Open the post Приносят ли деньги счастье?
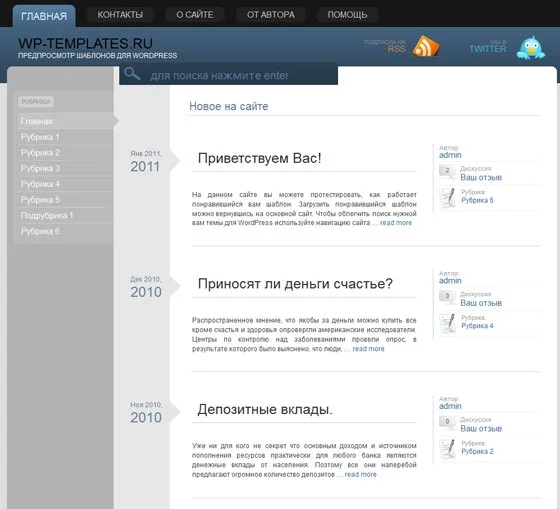This screenshot has height=509, width=560. click(295, 284)
